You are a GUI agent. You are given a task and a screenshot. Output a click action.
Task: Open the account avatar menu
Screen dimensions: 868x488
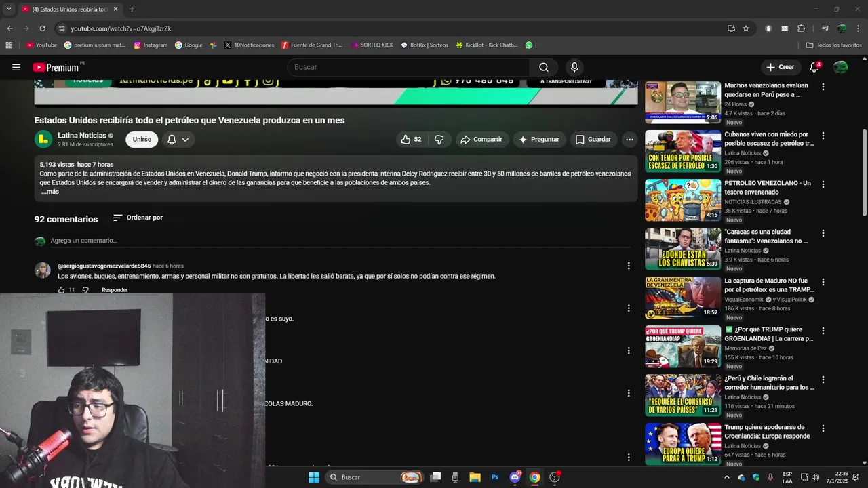click(x=840, y=67)
